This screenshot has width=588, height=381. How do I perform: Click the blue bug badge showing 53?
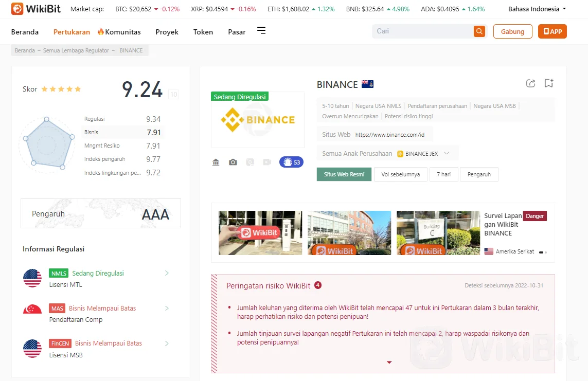[291, 162]
